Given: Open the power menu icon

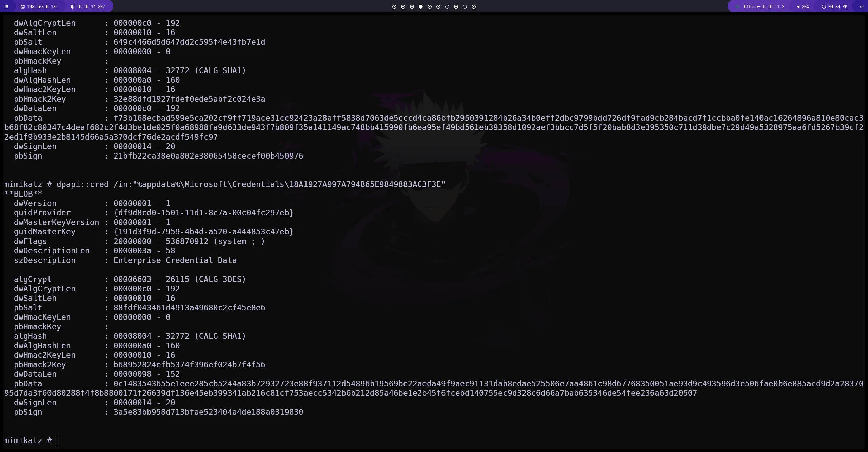Looking at the screenshot, I should click(862, 7).
